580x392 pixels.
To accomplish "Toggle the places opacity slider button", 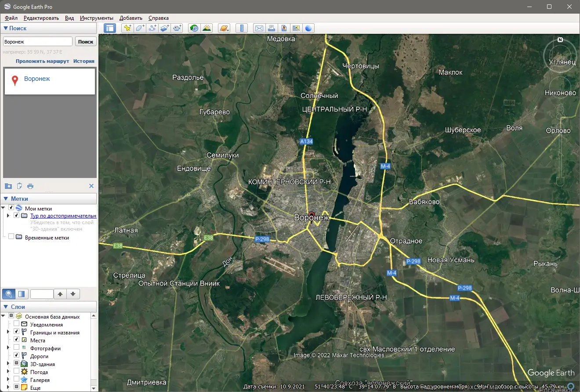I will [22, 294].
